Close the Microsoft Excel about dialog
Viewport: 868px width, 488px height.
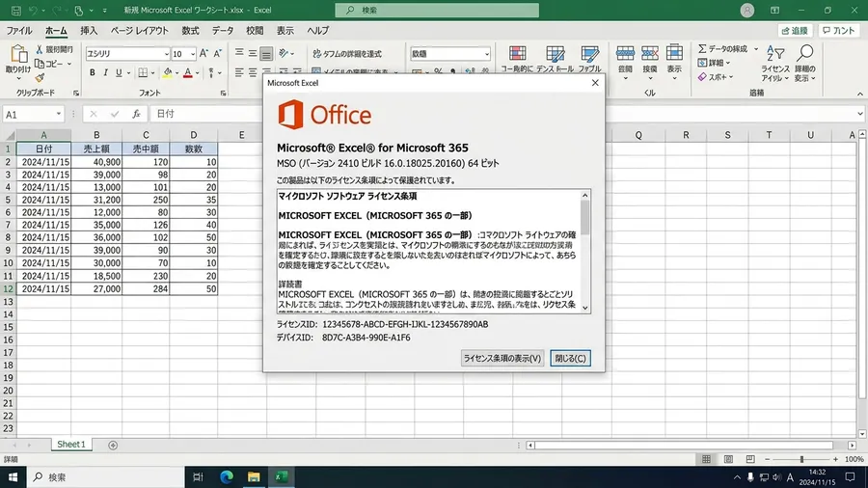pos(595,83)
